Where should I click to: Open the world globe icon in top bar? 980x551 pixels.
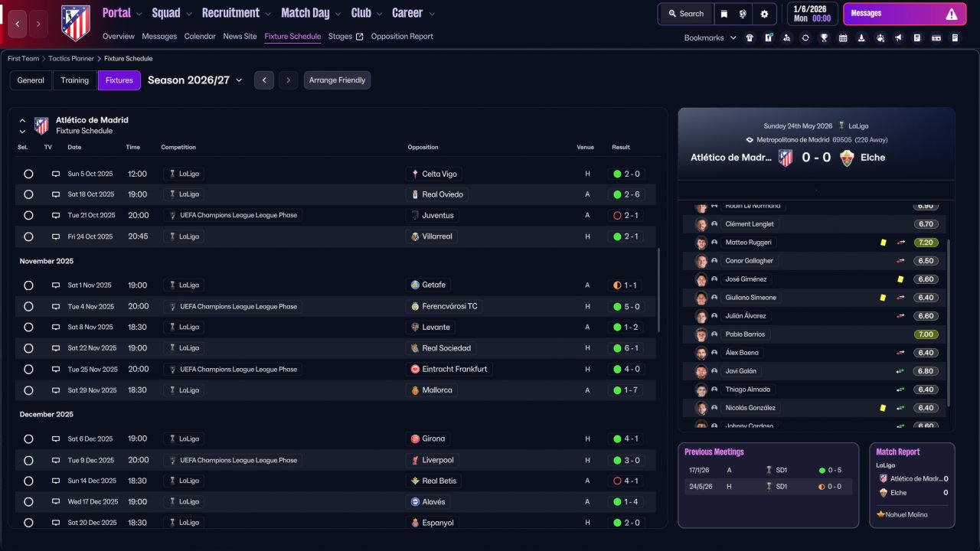coord(743,14)
